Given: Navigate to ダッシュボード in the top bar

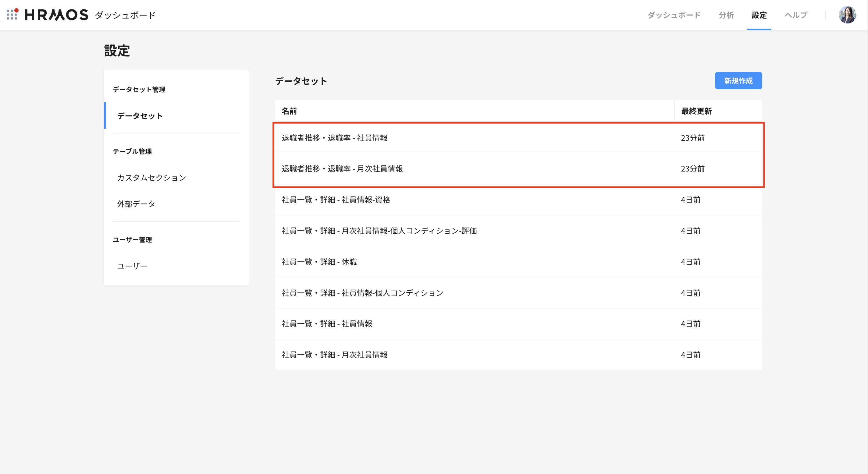Looking at the screenshot, I should coord(673,15).
